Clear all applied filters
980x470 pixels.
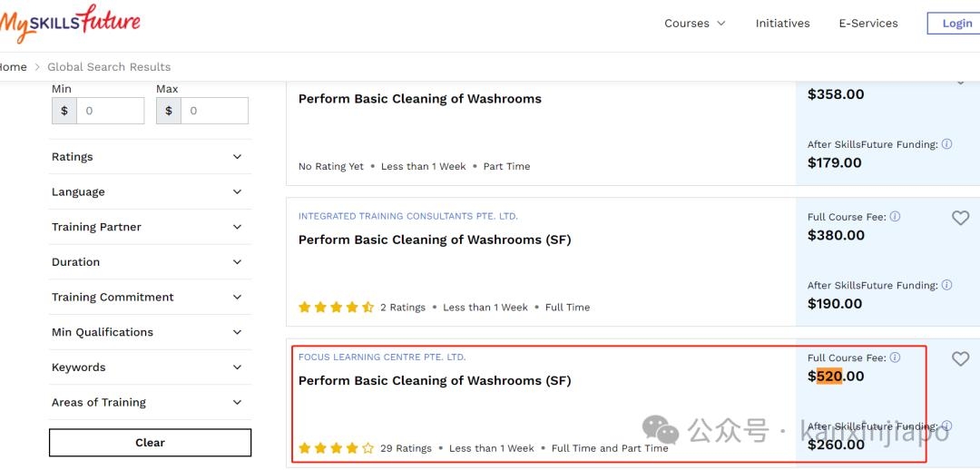150,443
